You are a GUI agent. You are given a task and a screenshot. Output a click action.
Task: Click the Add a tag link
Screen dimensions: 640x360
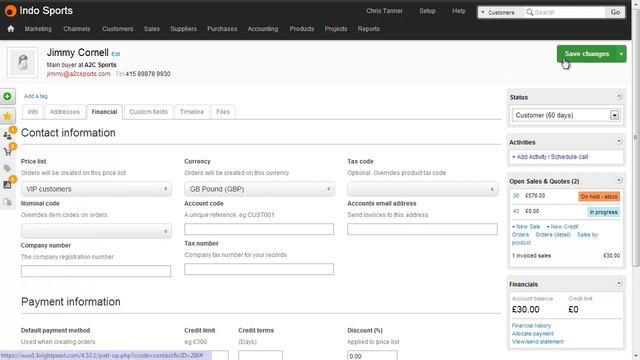36,96
